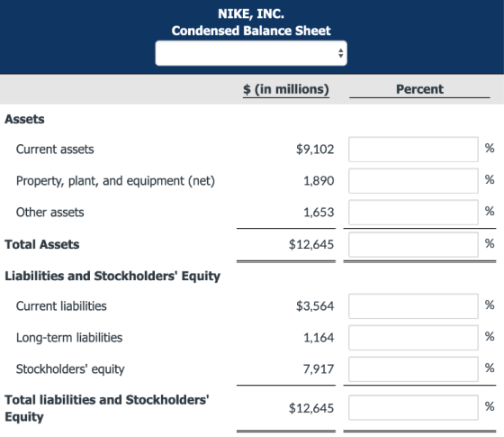Click the Current assets percent field
This screenshot has width=504, height=437.
[413, 150]
